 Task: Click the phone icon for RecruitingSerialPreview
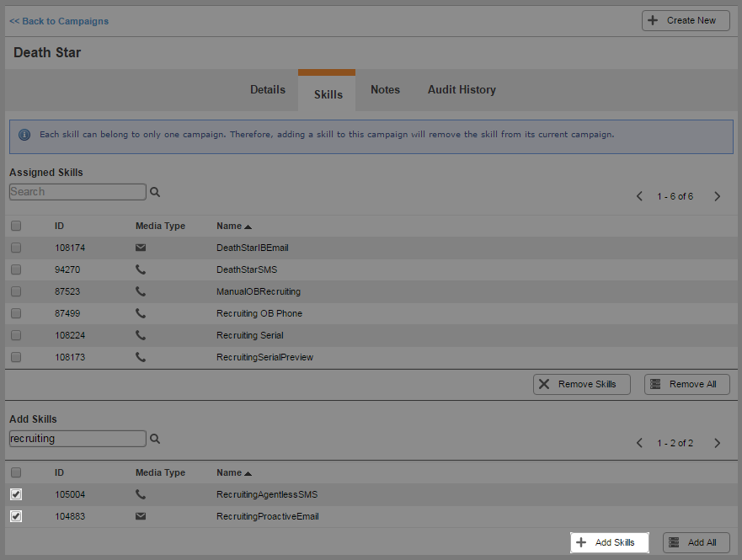(x=141, y=357)
